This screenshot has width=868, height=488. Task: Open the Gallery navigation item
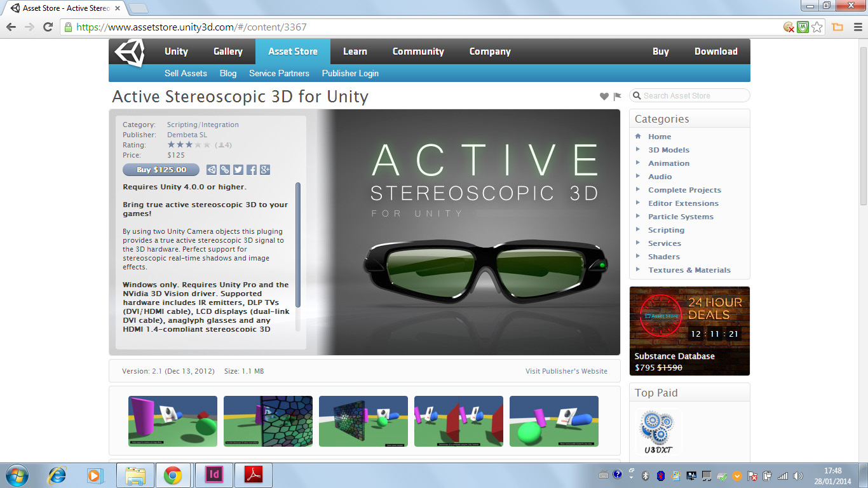coord(228,51)
